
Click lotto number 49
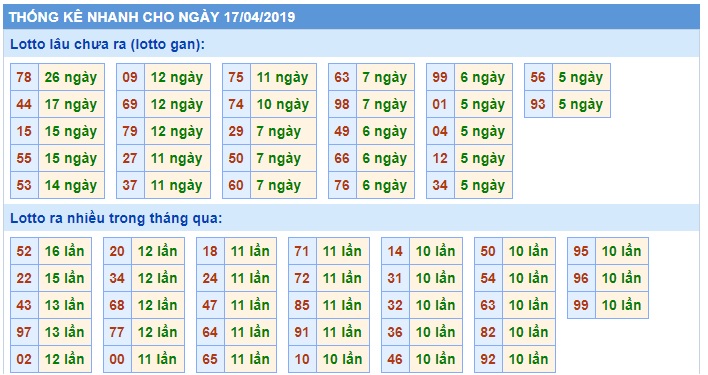[x=342, y=131]
